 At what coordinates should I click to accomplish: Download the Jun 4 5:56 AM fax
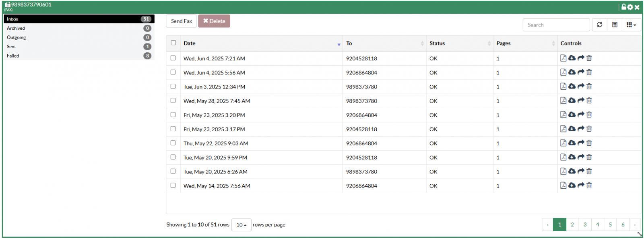pyautogui.click(x=572, y=72)
